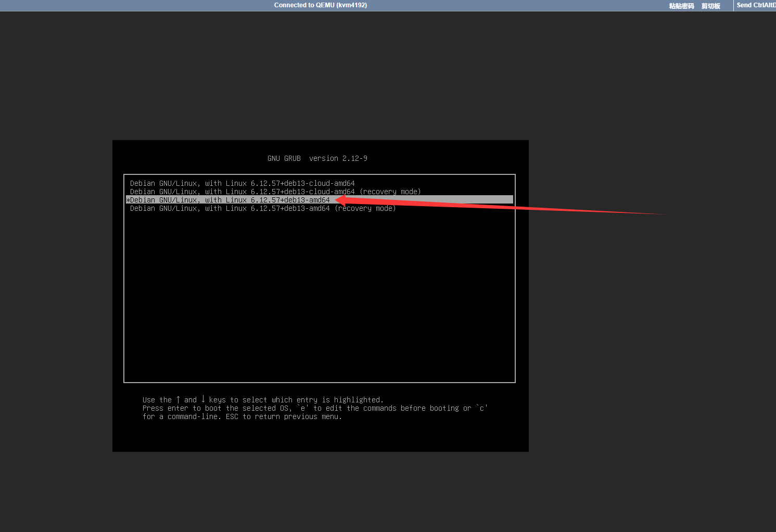Click the 'e' edit key hint
The width and height of the screenshot is (776, 532).
[302, 408]
